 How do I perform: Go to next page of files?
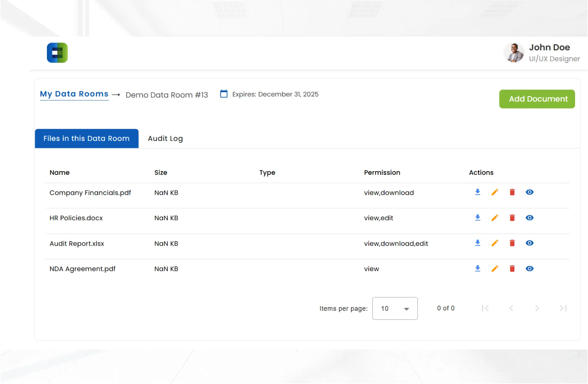coord(537,308)
